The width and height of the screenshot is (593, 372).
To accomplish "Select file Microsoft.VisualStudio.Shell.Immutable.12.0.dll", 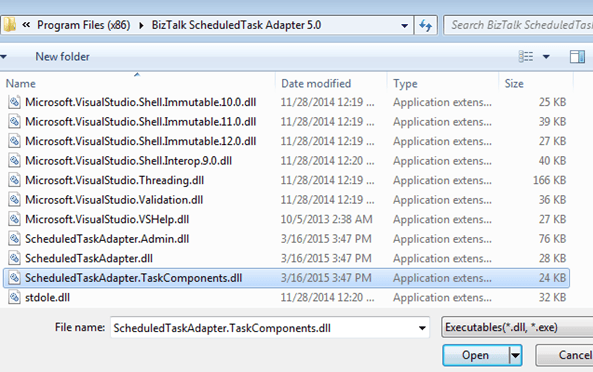I will coord(141,141).
